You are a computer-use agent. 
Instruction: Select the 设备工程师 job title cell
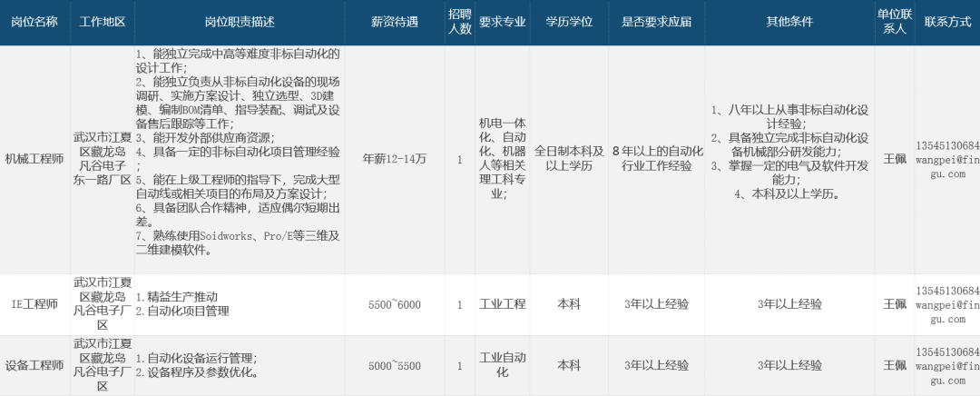34,365
